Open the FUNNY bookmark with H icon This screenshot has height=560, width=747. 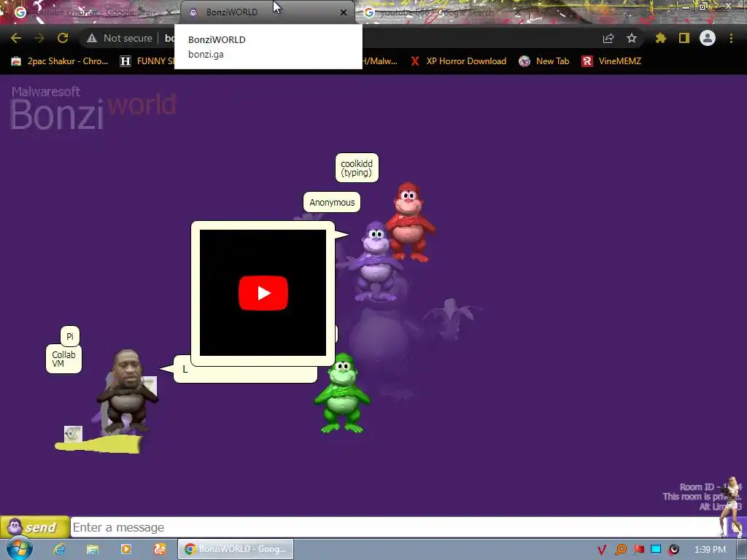coord(147,61)
